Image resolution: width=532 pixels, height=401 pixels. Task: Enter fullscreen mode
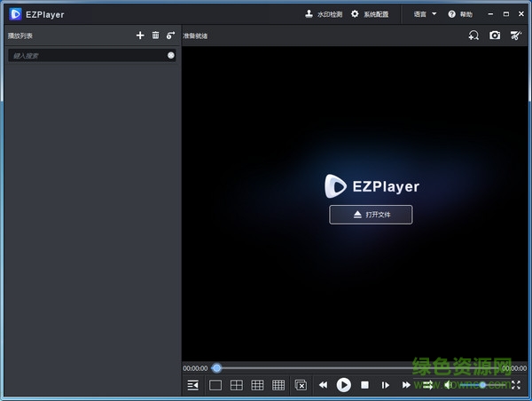[x=516, y=385]
